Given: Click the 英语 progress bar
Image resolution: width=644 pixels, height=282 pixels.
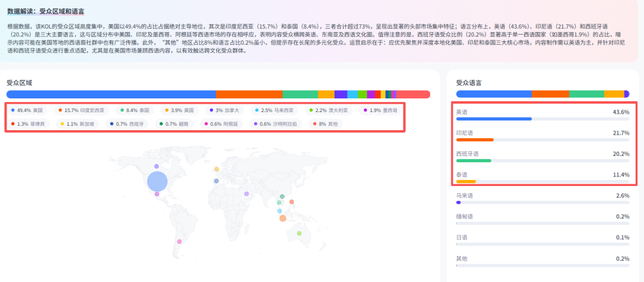Looking at the screenshot, I should pyautogui.click(x=543, y=119).
